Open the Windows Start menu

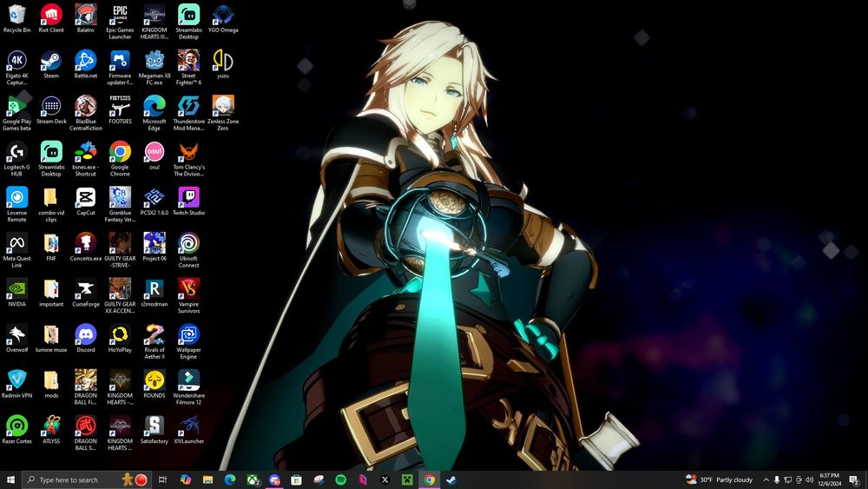point(10,479)
